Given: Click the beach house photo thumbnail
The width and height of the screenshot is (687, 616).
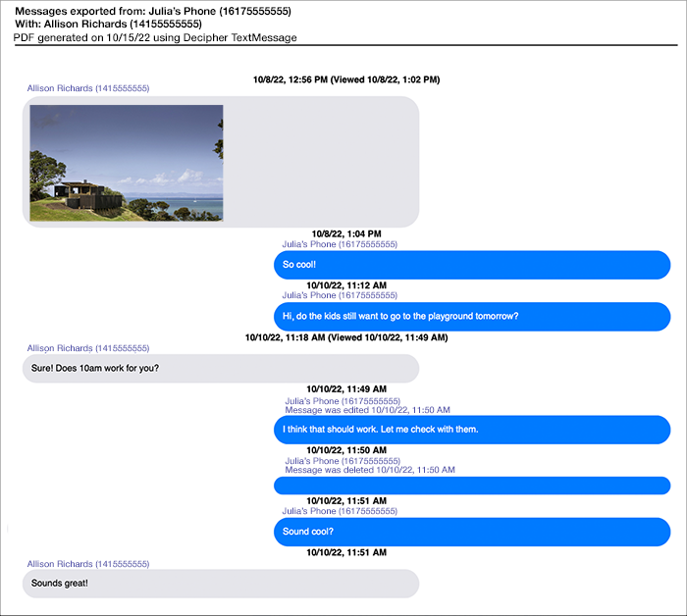Looking at the screenshot, I should coord(127,163).
